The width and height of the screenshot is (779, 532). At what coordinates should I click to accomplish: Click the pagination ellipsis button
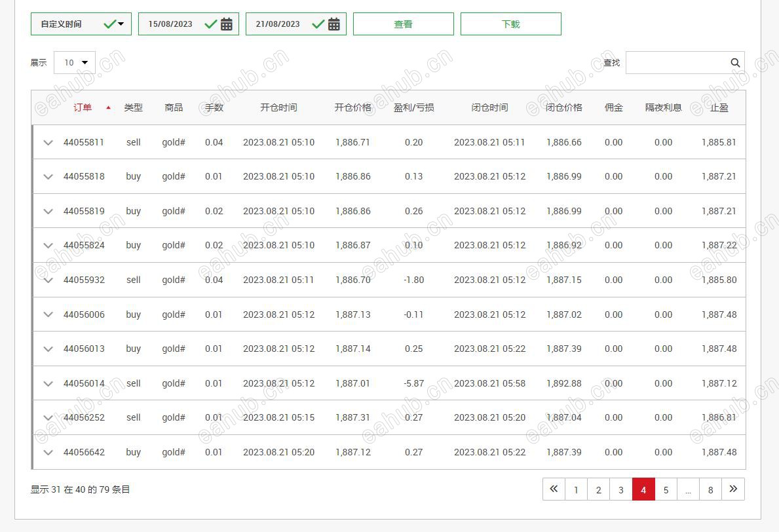point(689,489)
